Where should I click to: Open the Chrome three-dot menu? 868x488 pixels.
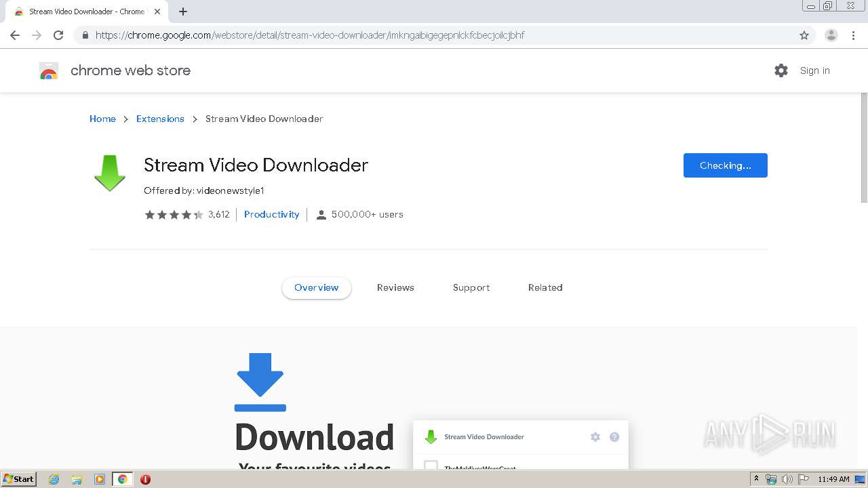[x=854, y=35]
